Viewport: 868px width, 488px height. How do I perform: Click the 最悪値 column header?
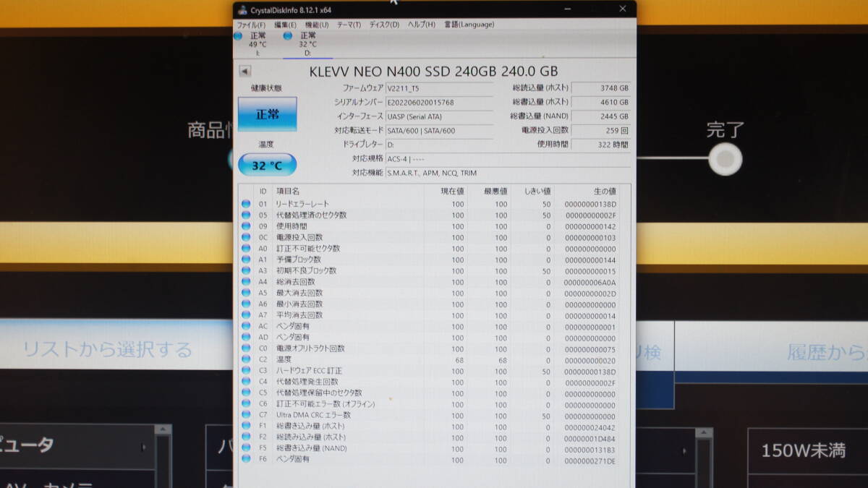pyautogui.click(x=495, y=192)
